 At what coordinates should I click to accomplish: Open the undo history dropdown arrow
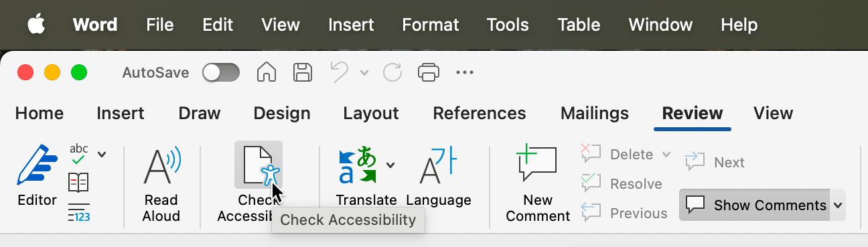coord(364,72)
